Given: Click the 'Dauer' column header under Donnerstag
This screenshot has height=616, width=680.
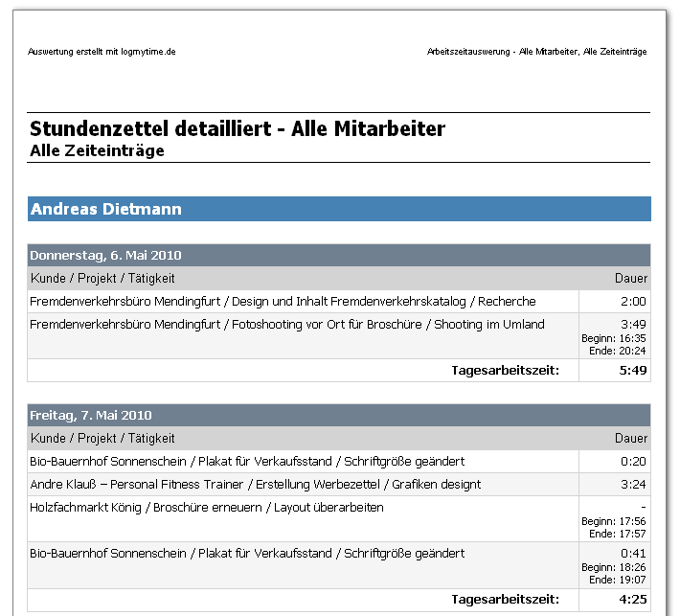Looking at the screenshot, I should 630,279.
